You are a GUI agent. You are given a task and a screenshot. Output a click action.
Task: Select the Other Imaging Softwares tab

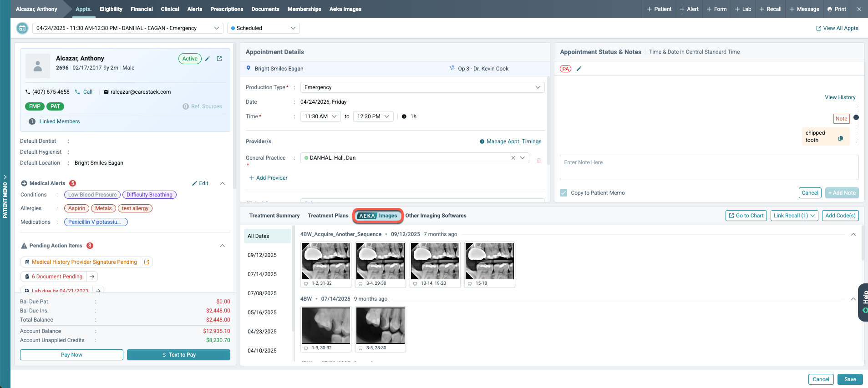436,216
